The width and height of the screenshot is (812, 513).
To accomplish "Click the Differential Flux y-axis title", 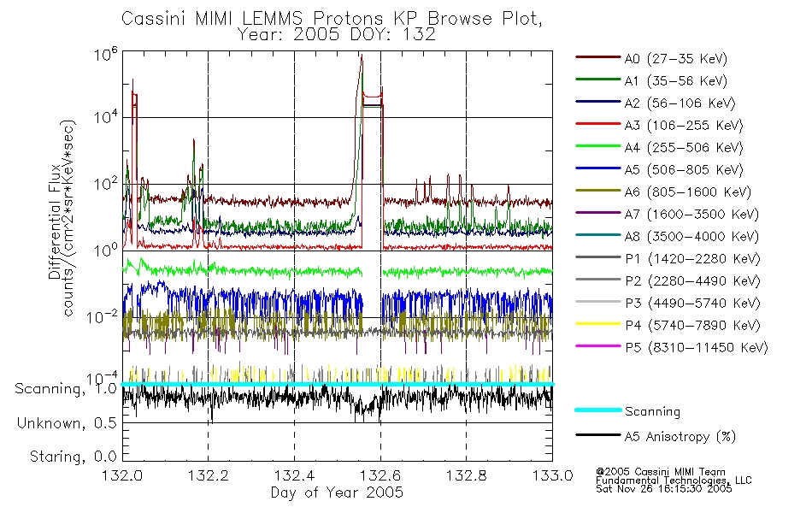I will pos(55,221).
